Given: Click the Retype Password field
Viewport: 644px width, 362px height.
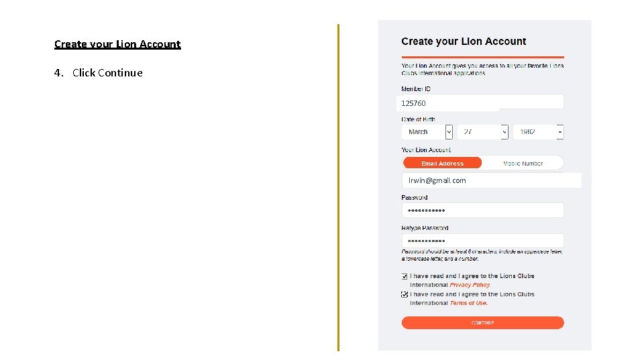Looking at the screenshot, I should pos(482,241).
